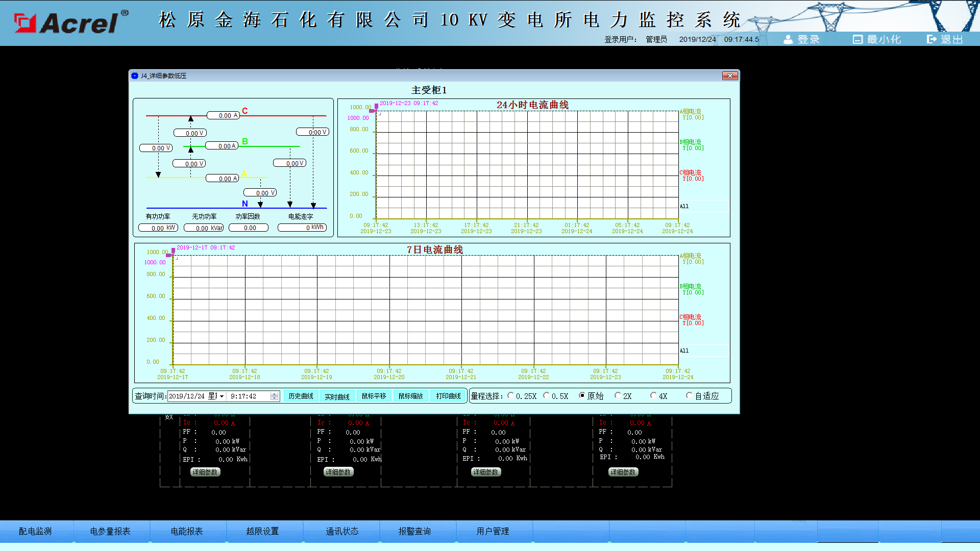The image size is (980, 551).
Task: Toggle B相电流 legend in 24小时电流曲线 chart
Action: tap(692, 145)
